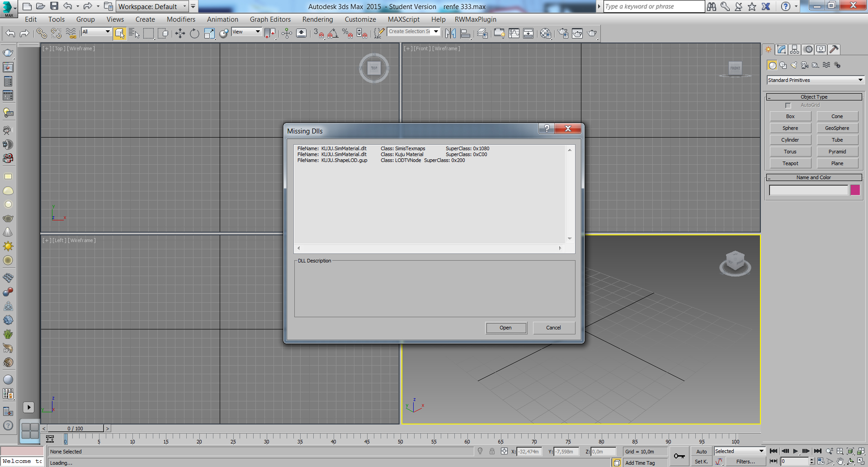Click Open in Missing Dlls dialog
The image size is (868, 467).
(506, 328)
